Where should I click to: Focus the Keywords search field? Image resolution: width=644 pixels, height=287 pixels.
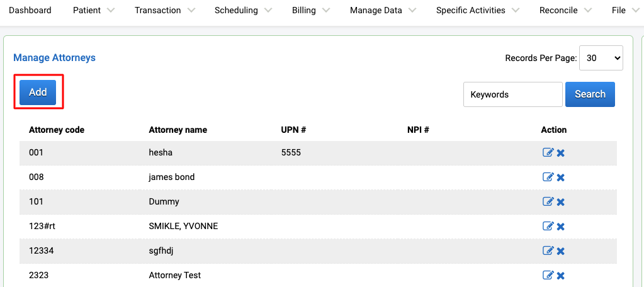512,94
